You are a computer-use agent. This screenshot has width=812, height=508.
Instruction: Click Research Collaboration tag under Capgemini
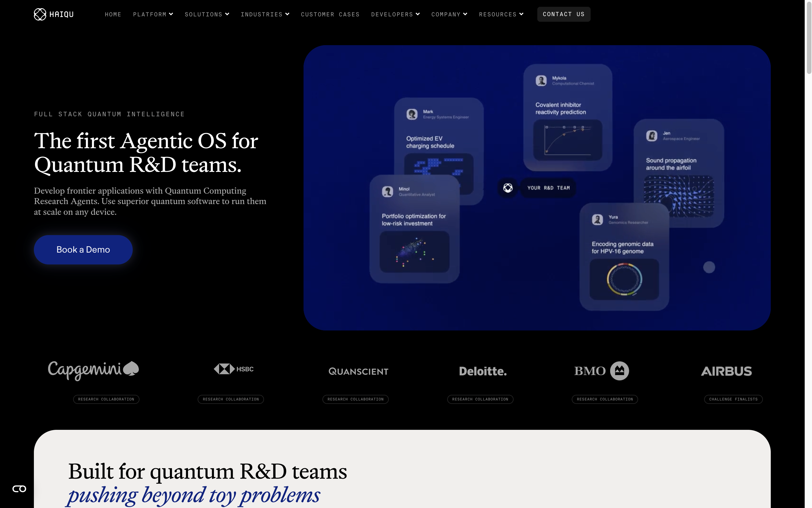(x=106, y=399)
